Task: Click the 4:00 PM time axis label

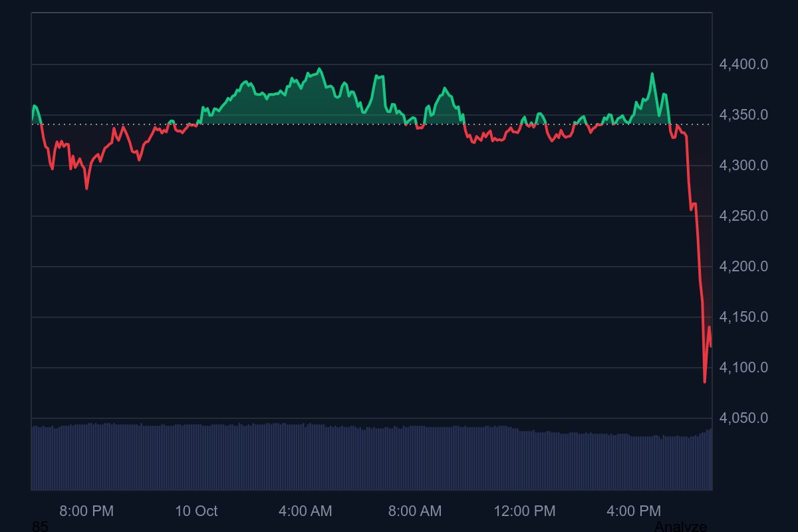Action: pos(634,511)
